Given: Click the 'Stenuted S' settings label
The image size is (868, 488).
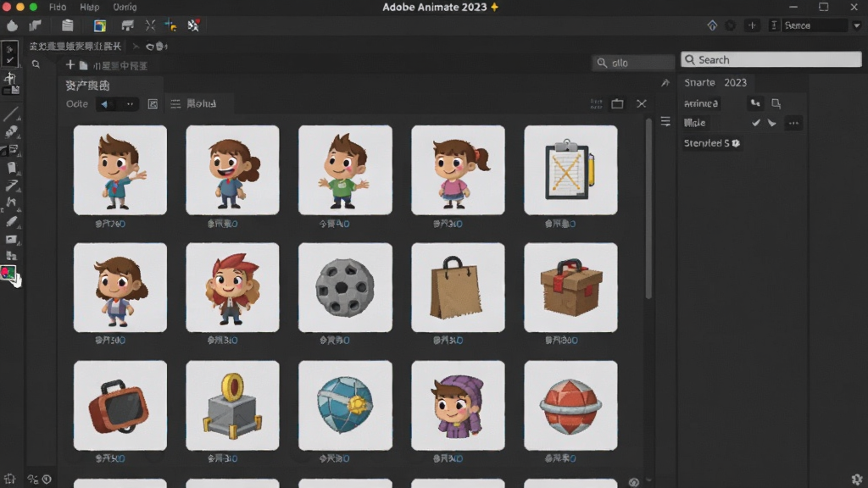Looking at the screenshot, I should [711, 143].
